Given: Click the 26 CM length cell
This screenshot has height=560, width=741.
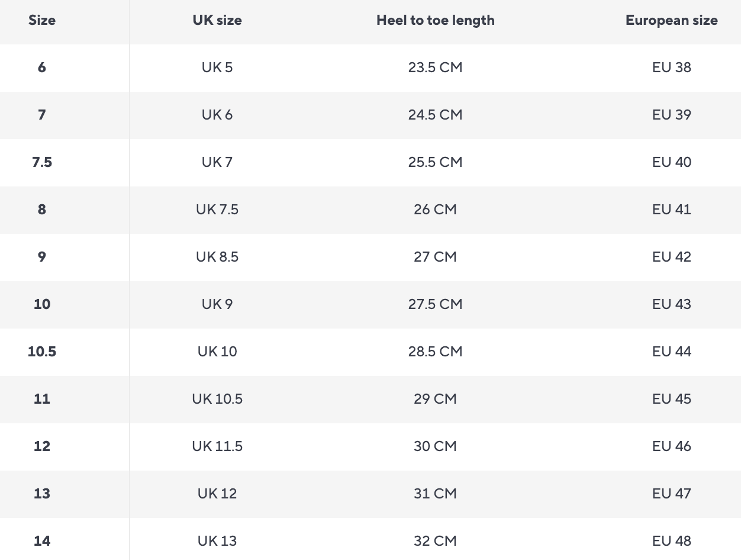Looking at the screenshot, I should tap(435, 210).
